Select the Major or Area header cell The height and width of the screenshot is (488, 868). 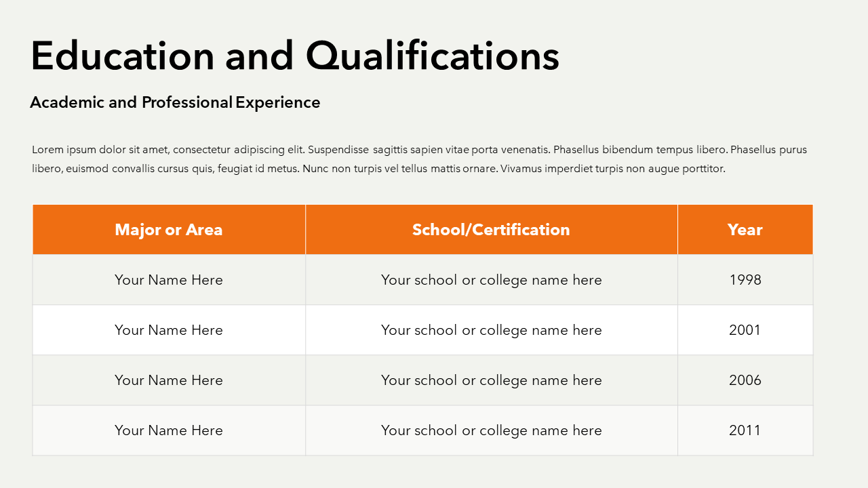[169, 230]
